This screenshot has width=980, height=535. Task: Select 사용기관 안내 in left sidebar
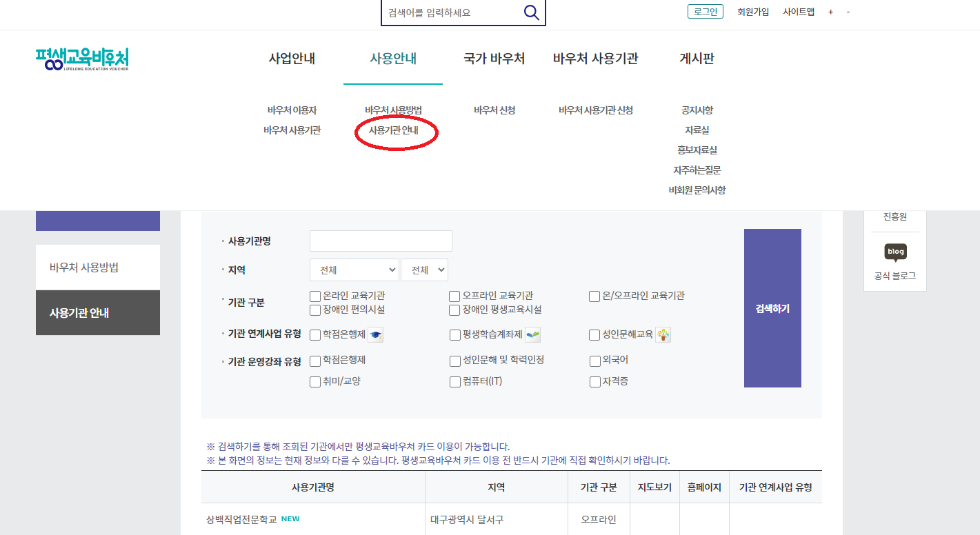click(98, 313)
